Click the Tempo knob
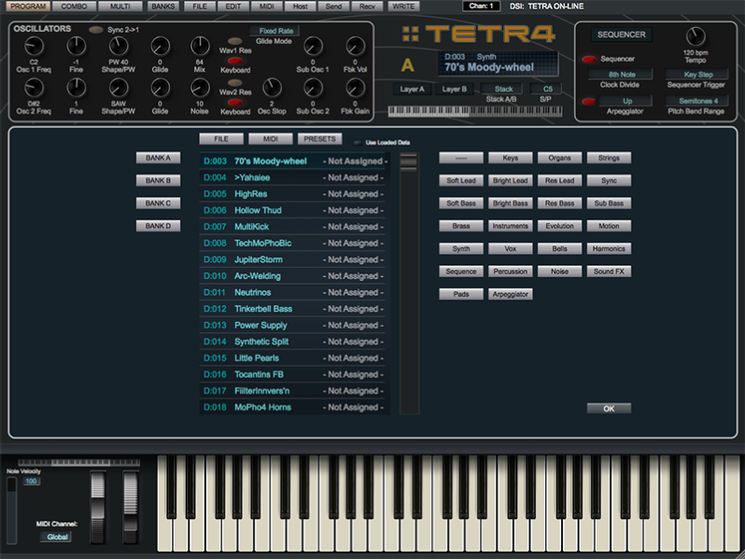 click(695, 36)
